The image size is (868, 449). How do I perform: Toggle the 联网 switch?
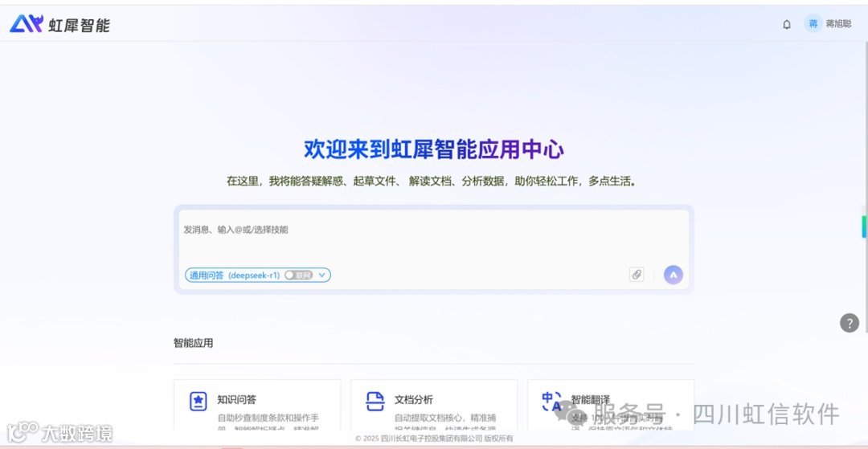tap(298, 275)
